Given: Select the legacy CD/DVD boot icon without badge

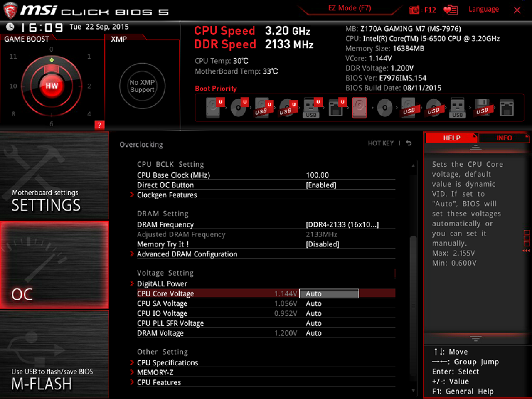Looking at the screenshot, I should click(x=385, y=108).
